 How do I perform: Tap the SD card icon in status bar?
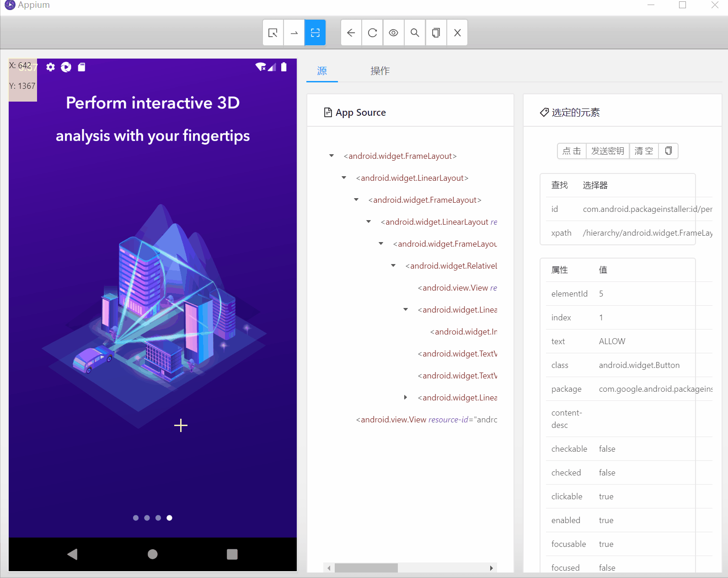81,67
